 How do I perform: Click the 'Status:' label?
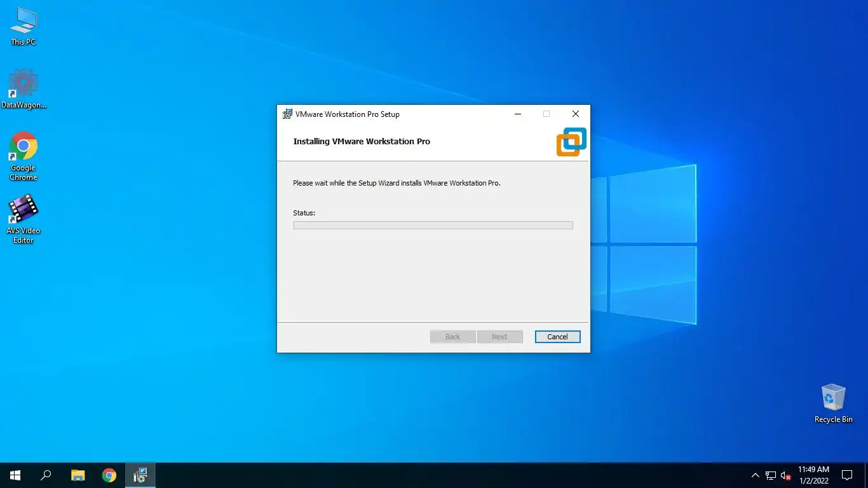(304, 213)
